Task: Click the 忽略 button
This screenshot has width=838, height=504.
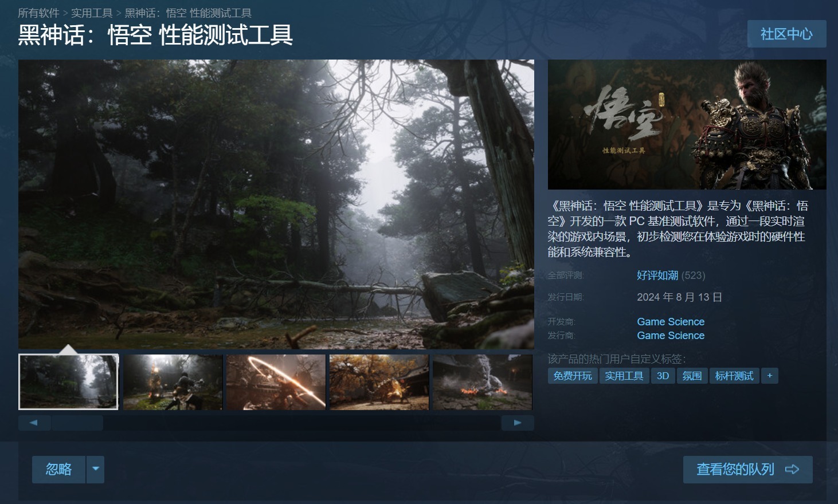Action: (58, 470)
